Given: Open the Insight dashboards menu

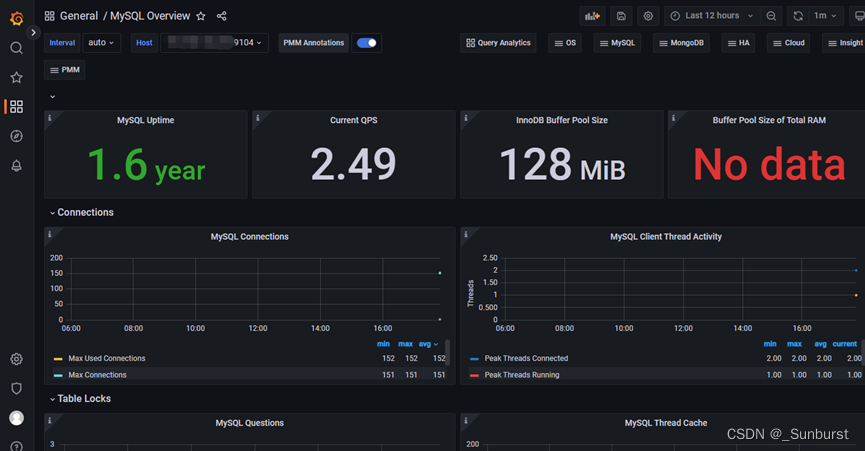Looking at the screenshot, I should click(844, 43).
